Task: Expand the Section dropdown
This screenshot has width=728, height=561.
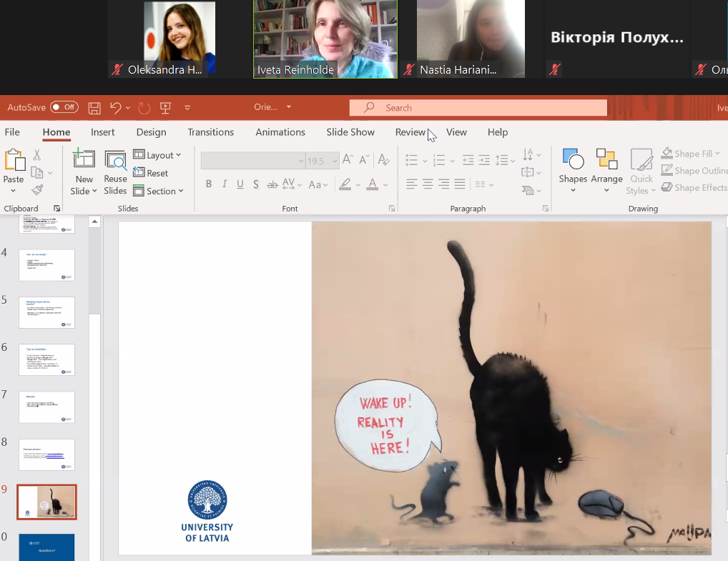Action: click(x=159, y=191)
